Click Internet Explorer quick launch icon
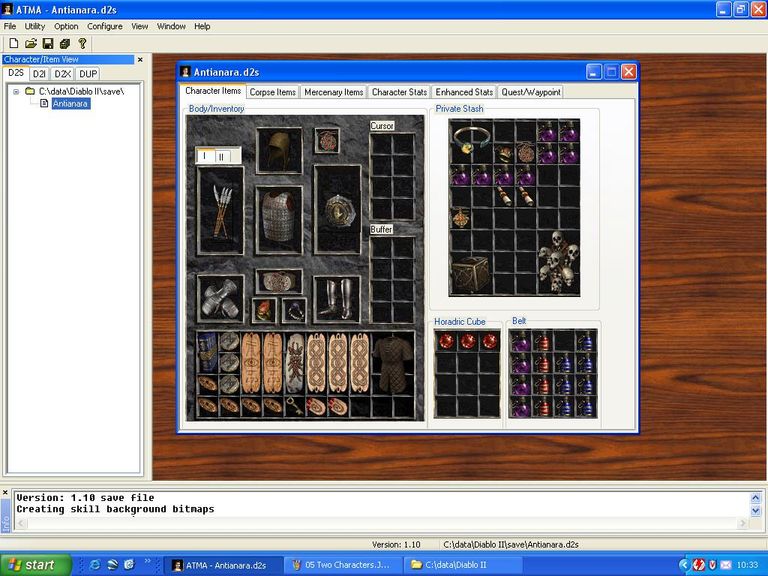The width and height of the screenshot is (768, 576). [96, 565]
